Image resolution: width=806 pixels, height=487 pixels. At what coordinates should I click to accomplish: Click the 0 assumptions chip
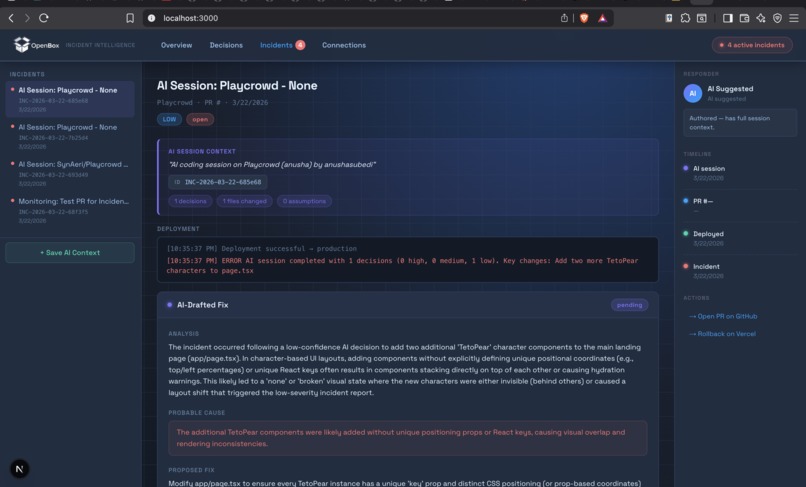click(304, 201)
